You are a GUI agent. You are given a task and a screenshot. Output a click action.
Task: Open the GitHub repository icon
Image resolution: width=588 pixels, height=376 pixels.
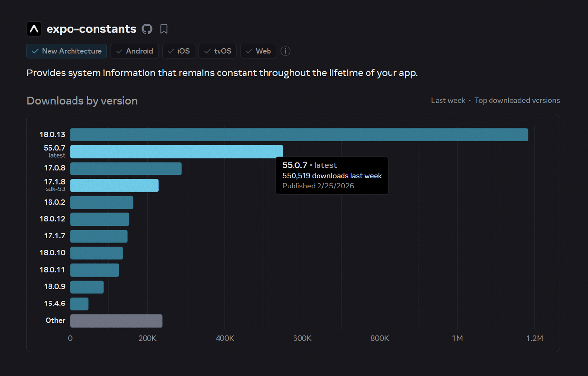147,29
